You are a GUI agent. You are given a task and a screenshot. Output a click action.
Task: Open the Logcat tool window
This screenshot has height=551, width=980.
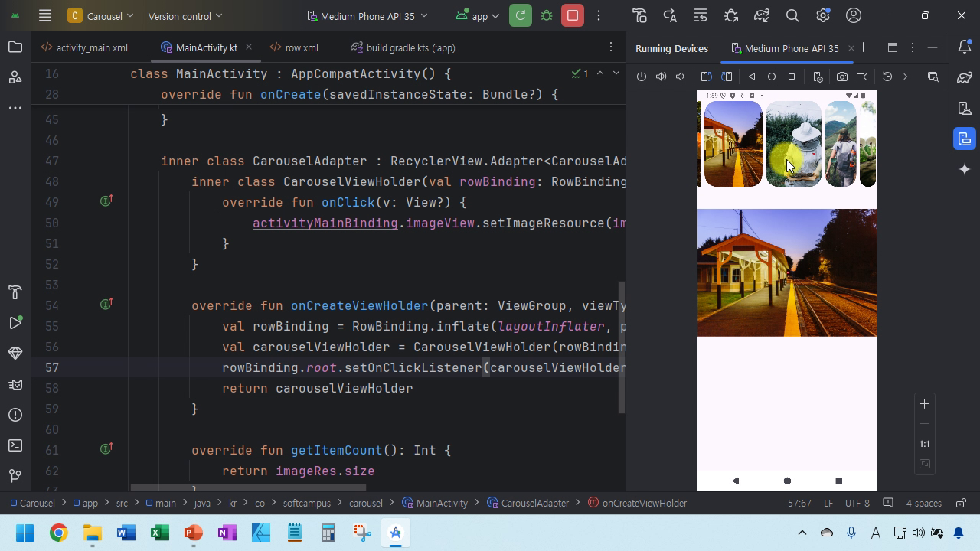click(x=15, y=384)
